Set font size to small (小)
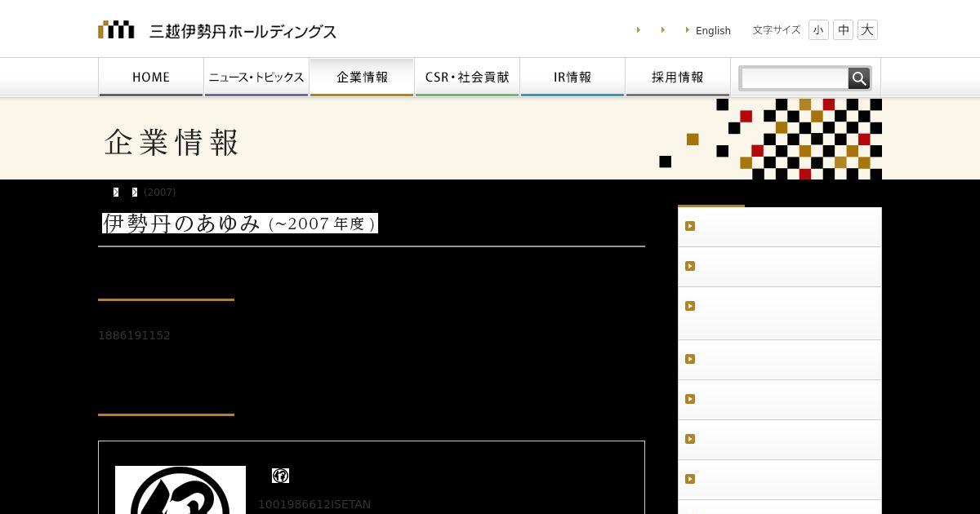980x514 pixels. (818, 30)
